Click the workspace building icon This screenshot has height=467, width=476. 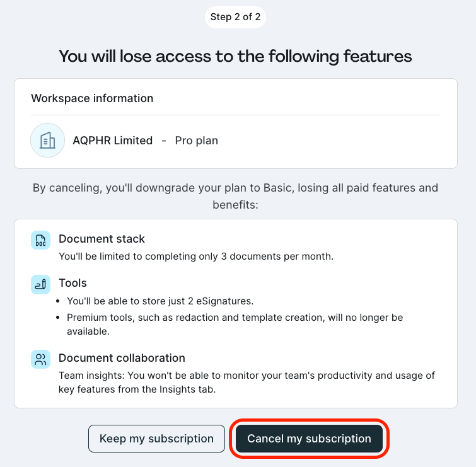(48, 140)
